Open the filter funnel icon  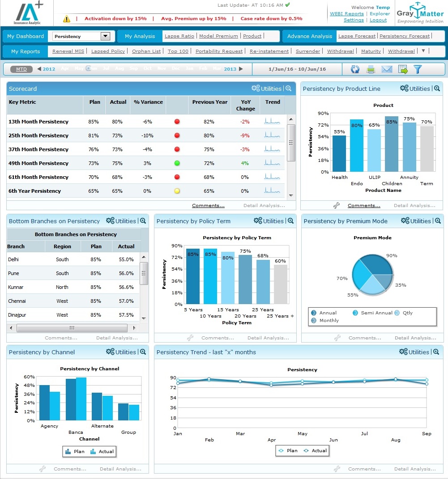coord(417,69)
